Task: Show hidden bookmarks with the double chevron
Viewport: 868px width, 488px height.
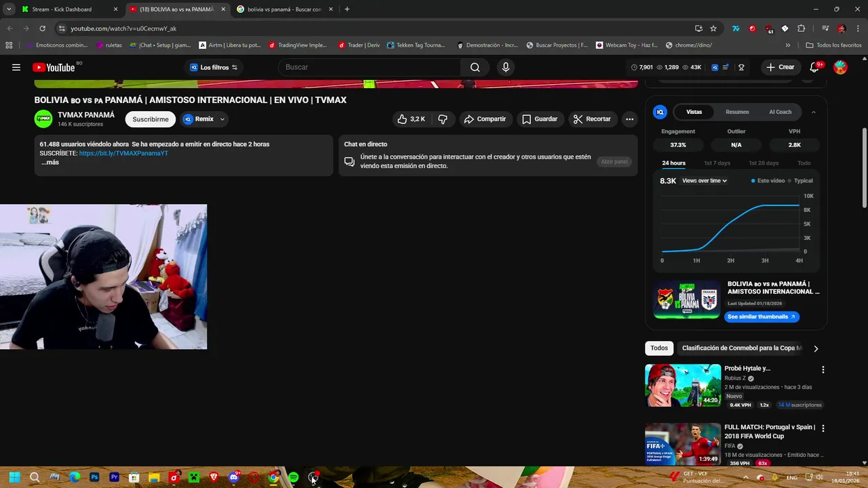Action: pyautogui.click(x=788, y=45)
